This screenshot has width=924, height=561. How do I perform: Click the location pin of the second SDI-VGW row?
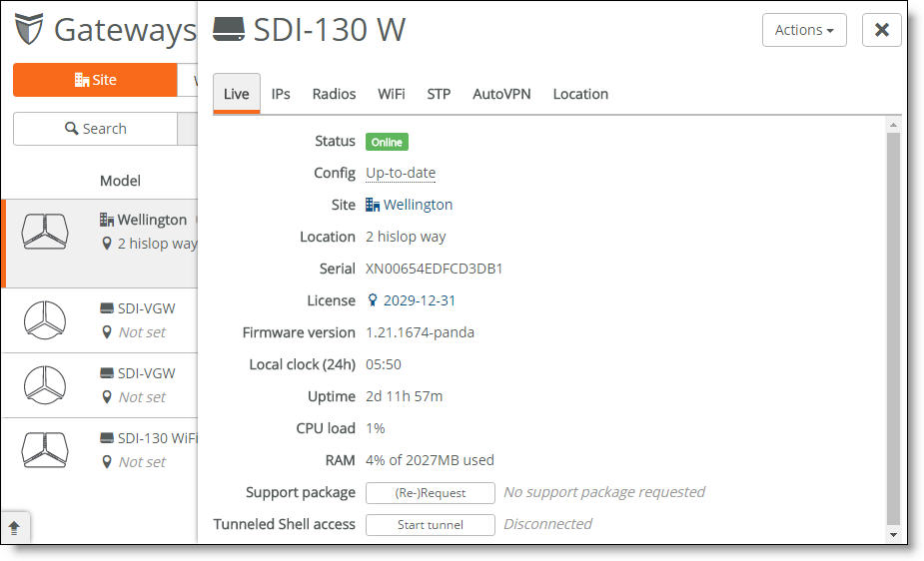[x=107, y=396]
